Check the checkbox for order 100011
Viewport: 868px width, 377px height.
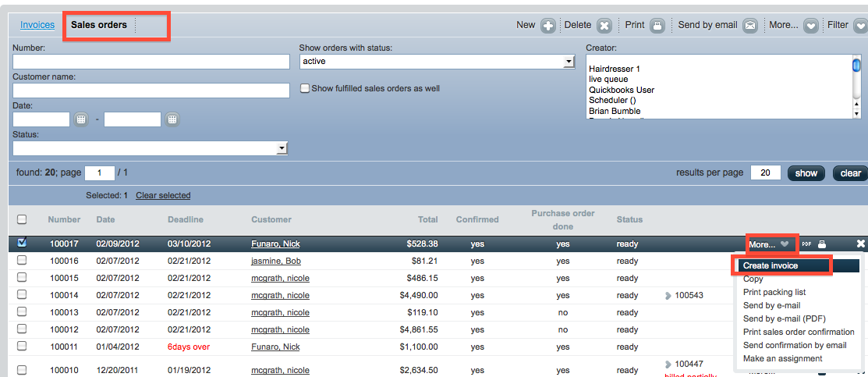tap(22, 346)
